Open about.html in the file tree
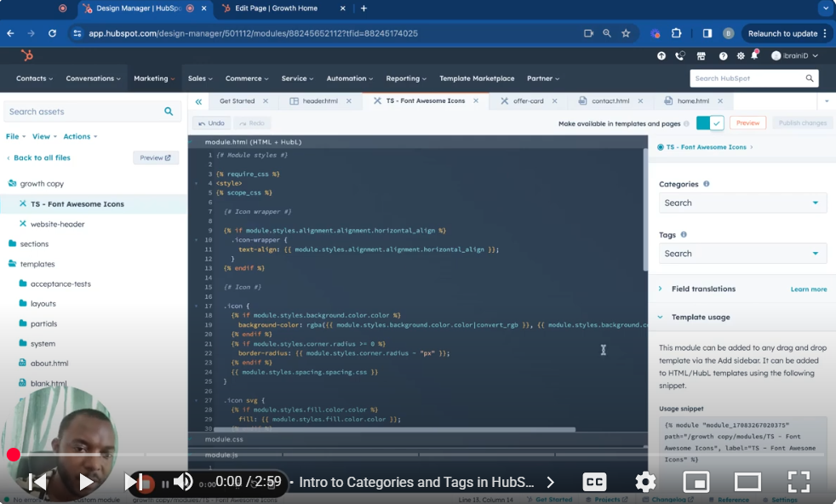Viewport: 836px width, 504px height. tap(49, 364)
